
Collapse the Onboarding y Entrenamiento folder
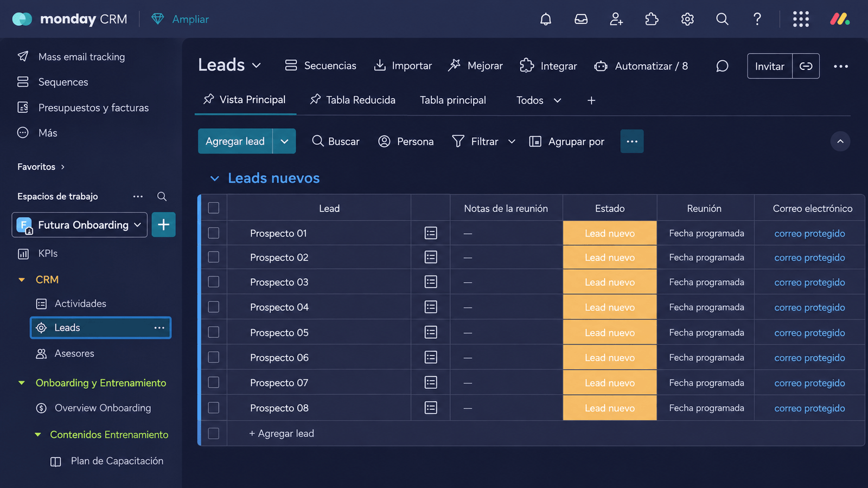point(22,383)
